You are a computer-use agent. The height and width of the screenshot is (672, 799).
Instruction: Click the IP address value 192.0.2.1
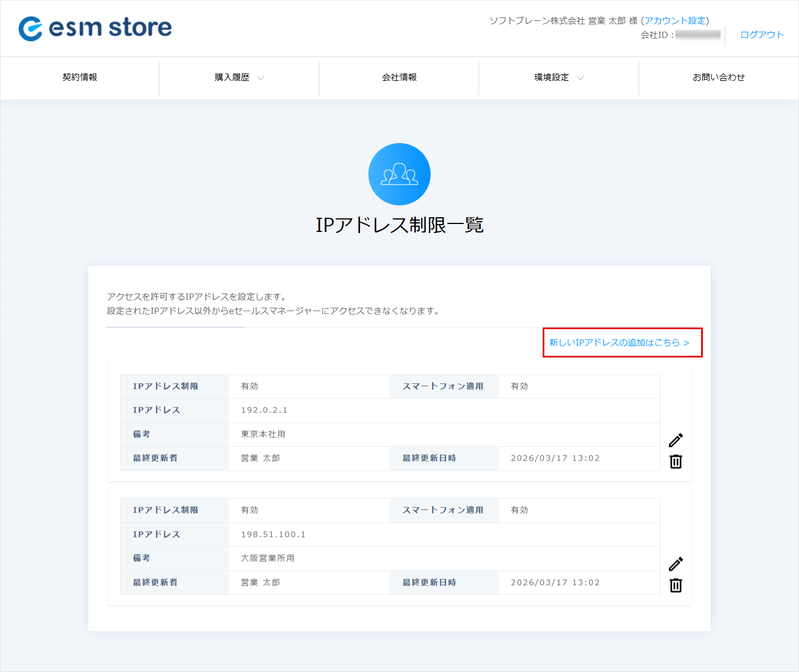(264, 410)
